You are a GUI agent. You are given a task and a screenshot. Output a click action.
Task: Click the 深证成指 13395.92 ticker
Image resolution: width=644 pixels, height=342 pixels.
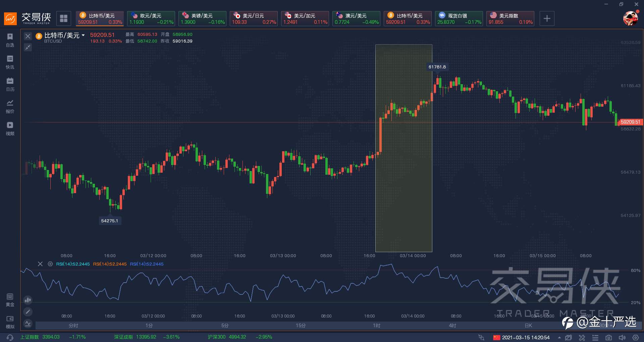147,337
